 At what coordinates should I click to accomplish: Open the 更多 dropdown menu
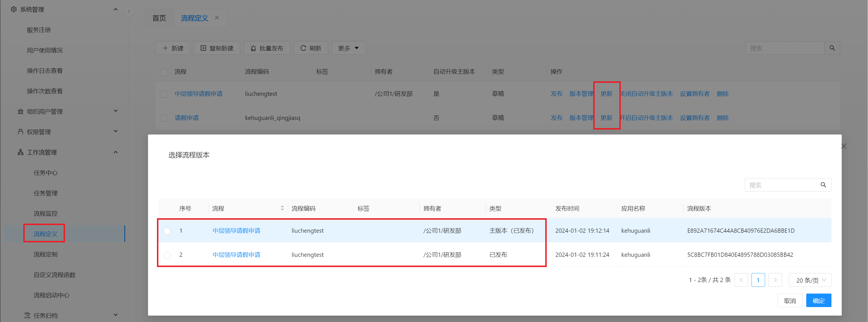point(348,48)
